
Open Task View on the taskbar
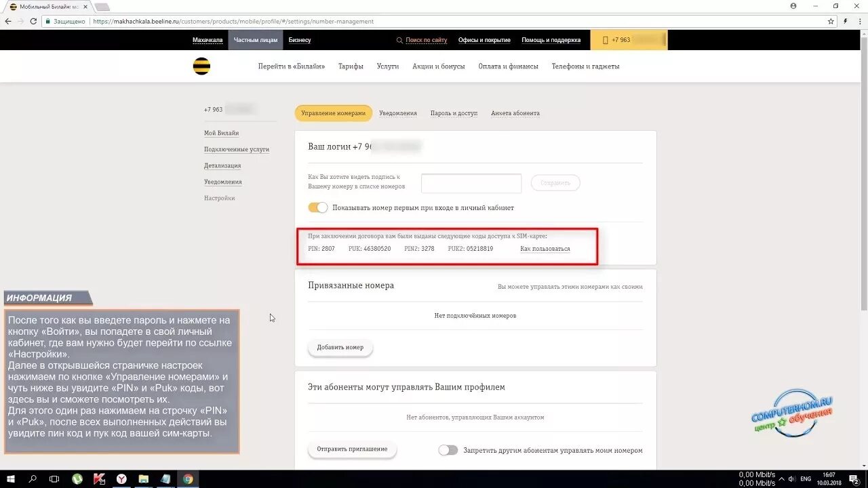pos(54,479)
